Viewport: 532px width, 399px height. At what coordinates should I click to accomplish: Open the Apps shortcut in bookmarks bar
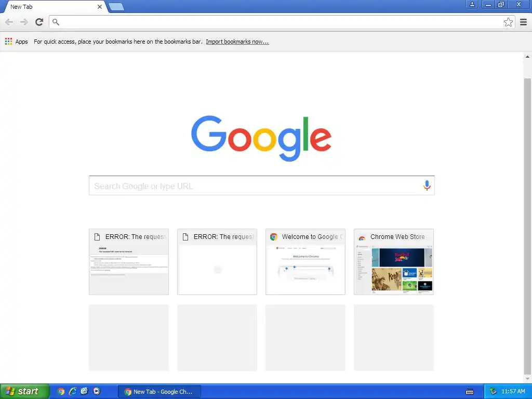(x=16, y=42)
